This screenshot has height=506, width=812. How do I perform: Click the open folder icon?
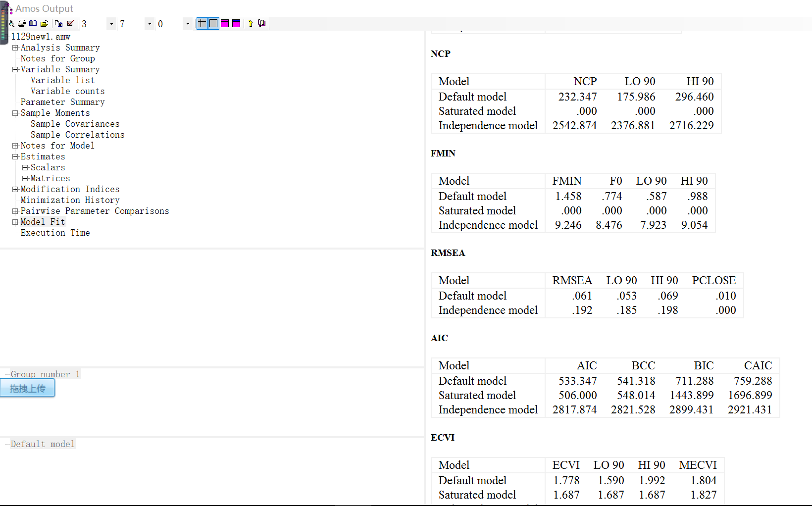coord(45,23)
